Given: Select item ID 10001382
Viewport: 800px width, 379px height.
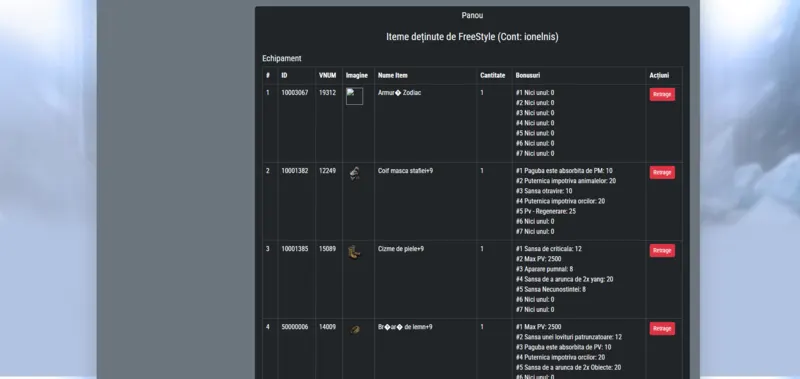Looking at the screenshot, I should coord(294,171).
